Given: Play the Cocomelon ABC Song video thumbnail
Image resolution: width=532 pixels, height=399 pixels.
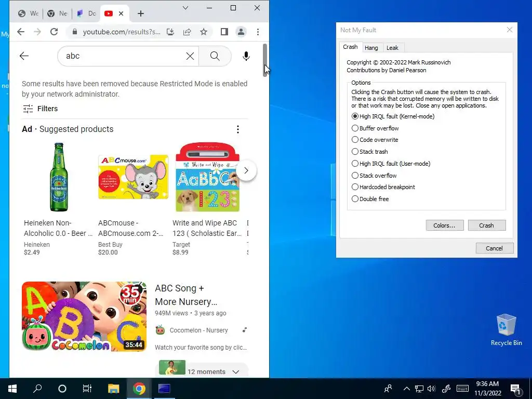Looking at the screenshot, I should click(x=84, y=316).
